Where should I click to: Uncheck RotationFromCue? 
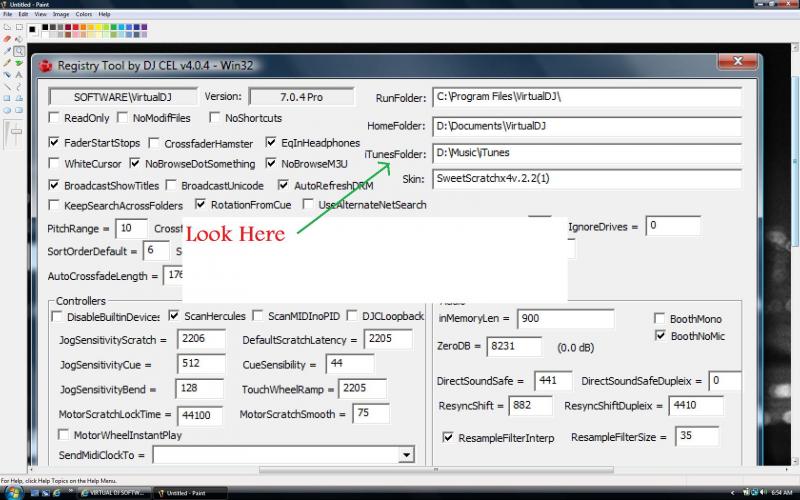(x=201, y=205)
